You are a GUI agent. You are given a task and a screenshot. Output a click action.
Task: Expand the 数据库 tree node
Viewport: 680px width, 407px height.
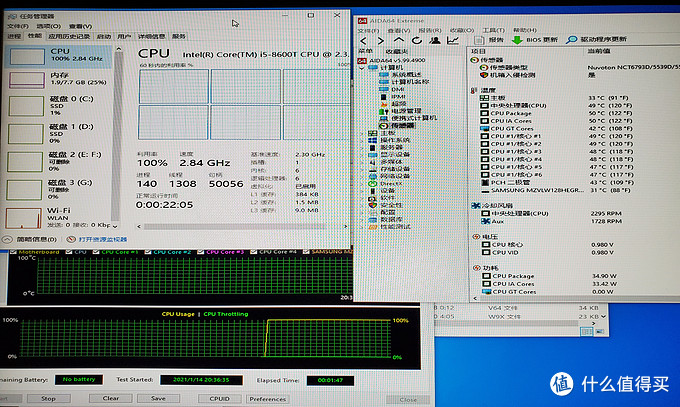(x=362, y=220)
